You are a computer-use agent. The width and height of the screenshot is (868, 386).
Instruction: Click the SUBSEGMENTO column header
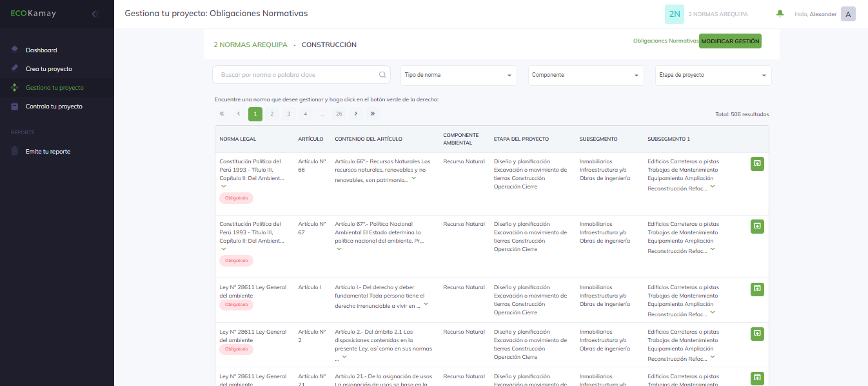tap(598, 139)
